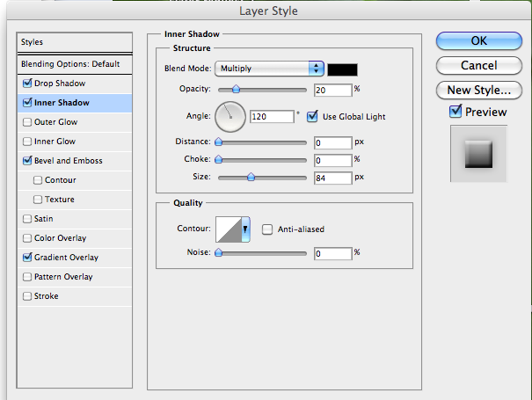Toggle Use Global Light checkbox
This screenshot has height=400, width=532.
(312, 116)
